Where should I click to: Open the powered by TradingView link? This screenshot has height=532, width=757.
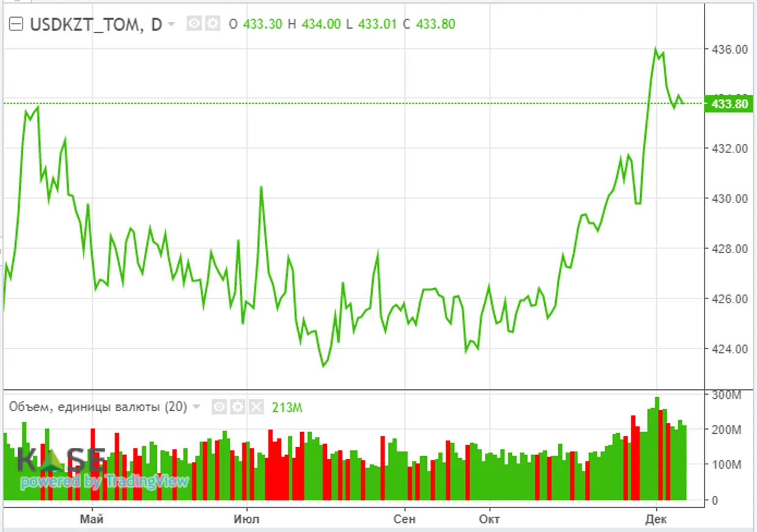coord(104,481)
